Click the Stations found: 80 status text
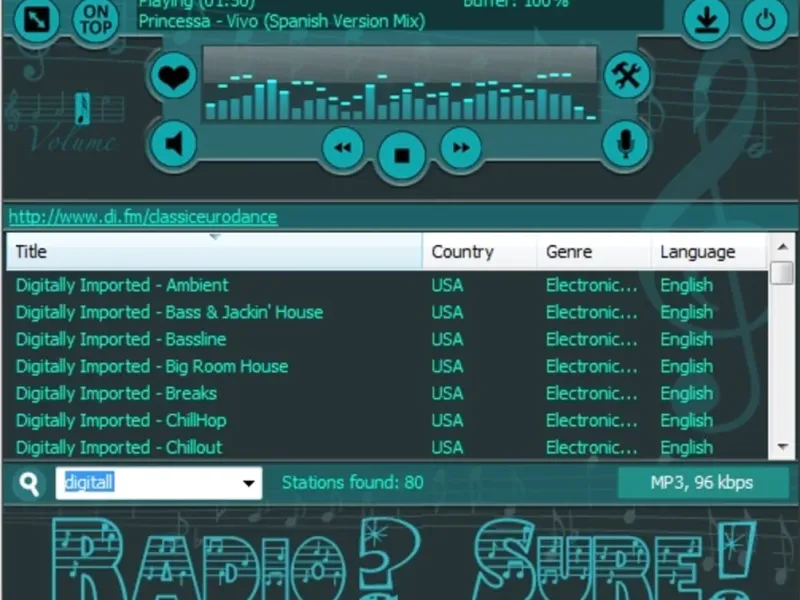This screenshot has height=600, width=800. (353, 483)
